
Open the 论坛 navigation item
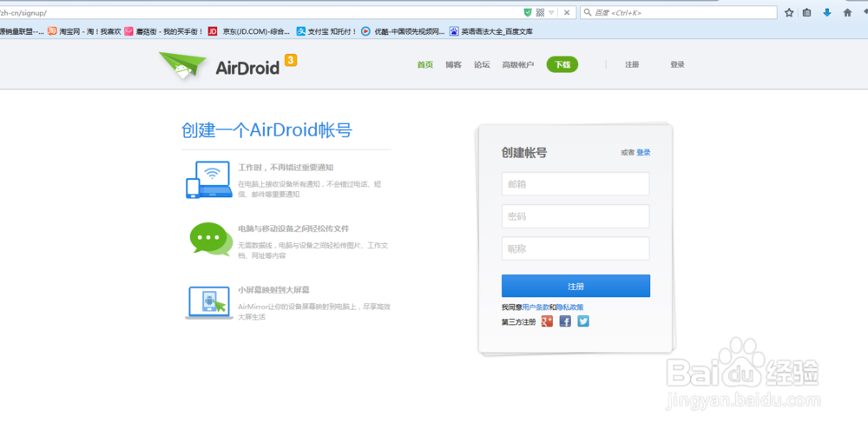[x=482, y=65]
